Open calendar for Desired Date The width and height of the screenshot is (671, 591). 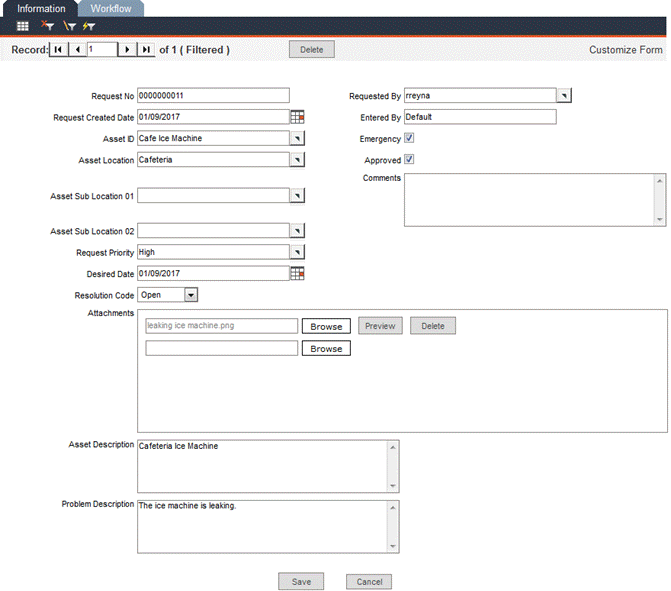(297, 273)
